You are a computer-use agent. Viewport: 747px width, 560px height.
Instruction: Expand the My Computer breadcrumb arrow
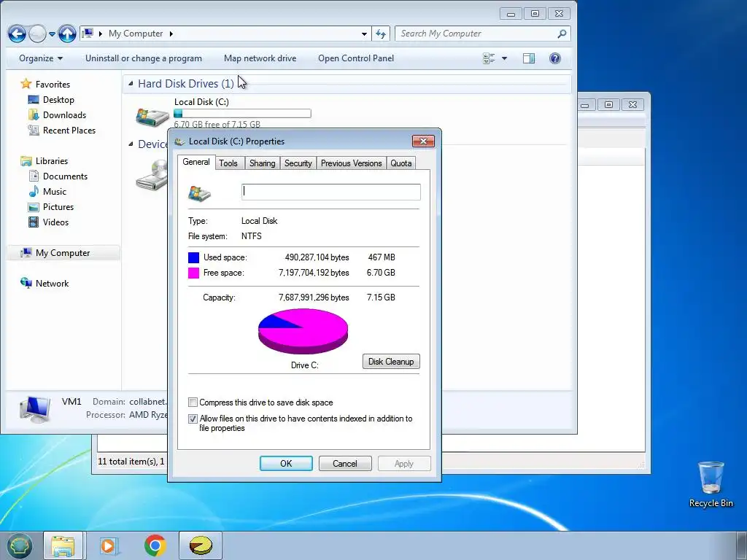pyautogui.click(x=171, y=34)
